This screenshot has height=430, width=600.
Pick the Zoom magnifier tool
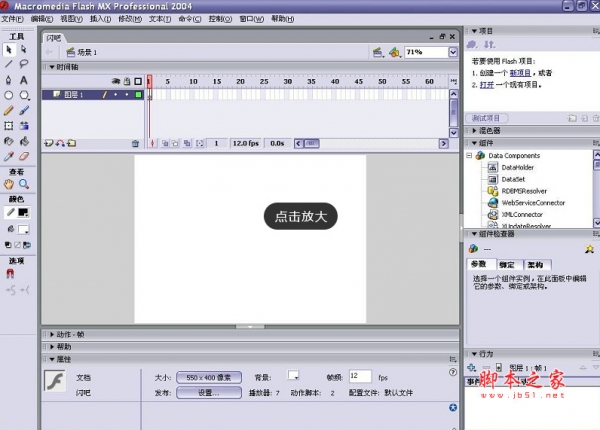coord(23,184)
